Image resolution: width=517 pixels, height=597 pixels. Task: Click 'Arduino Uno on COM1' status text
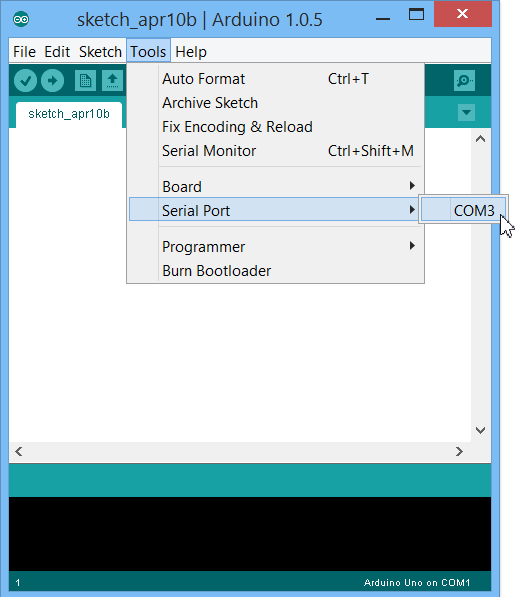point(417,583)
